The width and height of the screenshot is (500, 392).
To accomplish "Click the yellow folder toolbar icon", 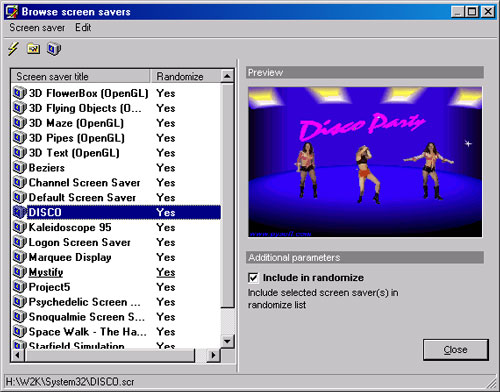I will coord(33,49).
